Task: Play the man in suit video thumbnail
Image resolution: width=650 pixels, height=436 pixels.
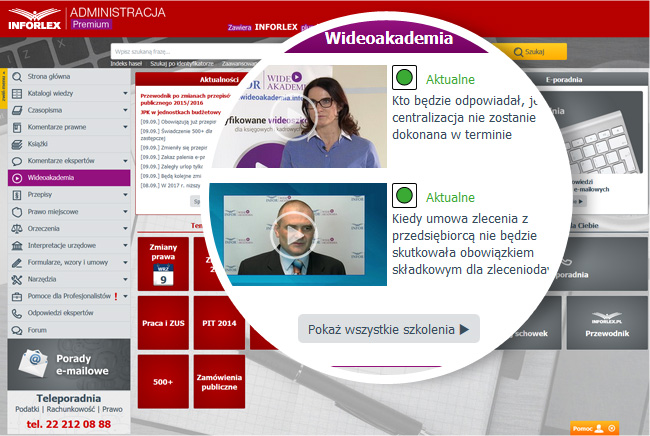Action: pos(296,235)
